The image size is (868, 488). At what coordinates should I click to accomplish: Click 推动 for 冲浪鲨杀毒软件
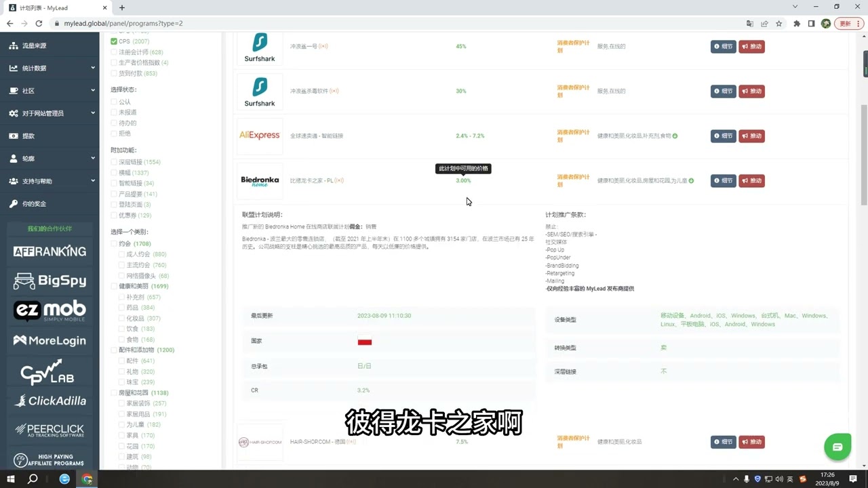(x=751, y=91)
